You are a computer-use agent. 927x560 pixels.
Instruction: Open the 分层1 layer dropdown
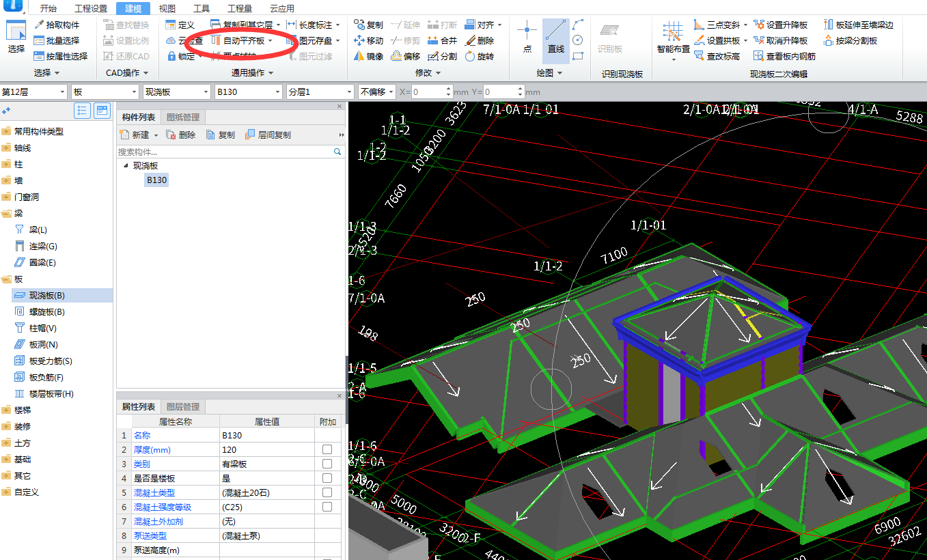pos(320,92)
